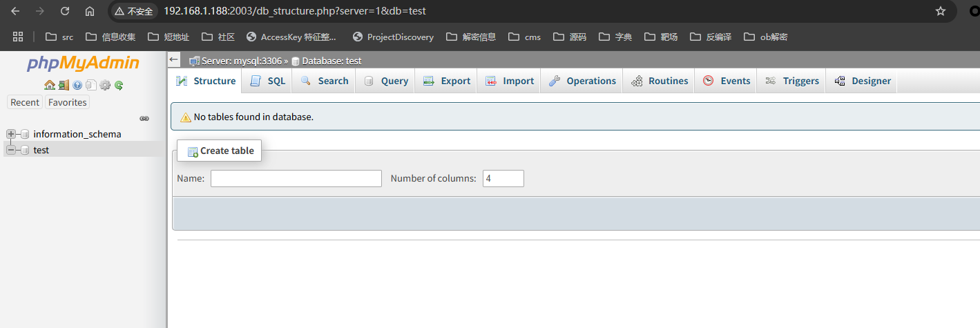Viewport: 980px width, 328px height.
Task: Go to the Designer tab
Action: (863, 81)
